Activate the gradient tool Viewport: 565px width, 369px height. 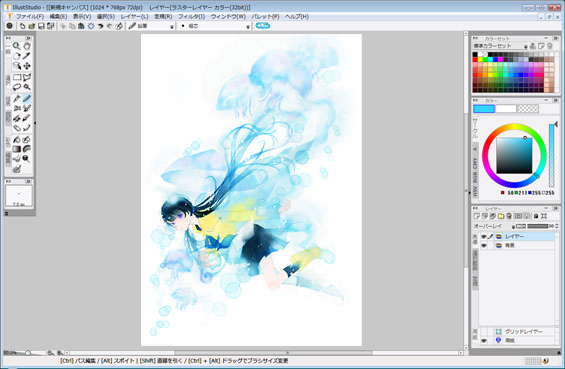(17, 149)
